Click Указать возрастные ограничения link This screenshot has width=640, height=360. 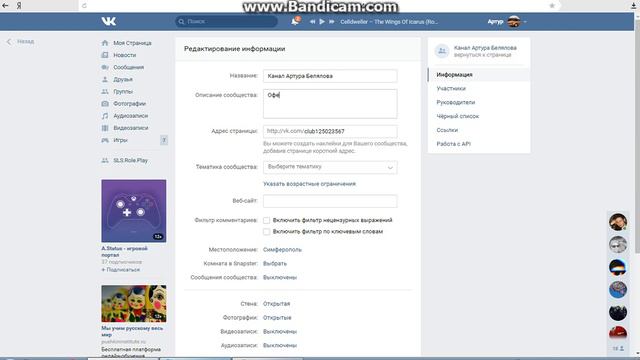pyautogui.click(x=309, y=184)
